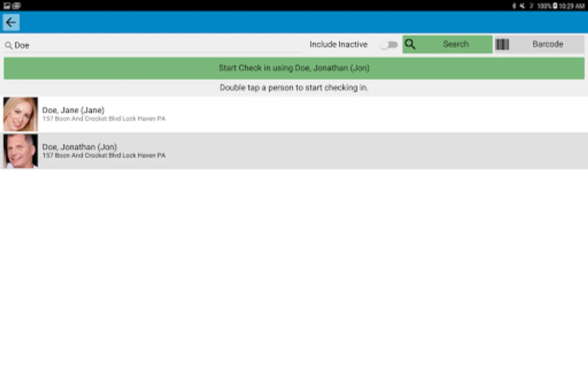Check the battery indicator in status bar
Image resolution: width=588 pixels, height=368 pixels.
tap(555, 6)
